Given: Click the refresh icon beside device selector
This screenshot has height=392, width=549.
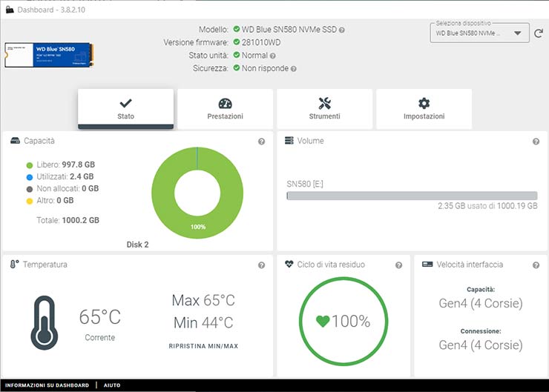Looking at the screenshot, I should [x=539, y=33].
